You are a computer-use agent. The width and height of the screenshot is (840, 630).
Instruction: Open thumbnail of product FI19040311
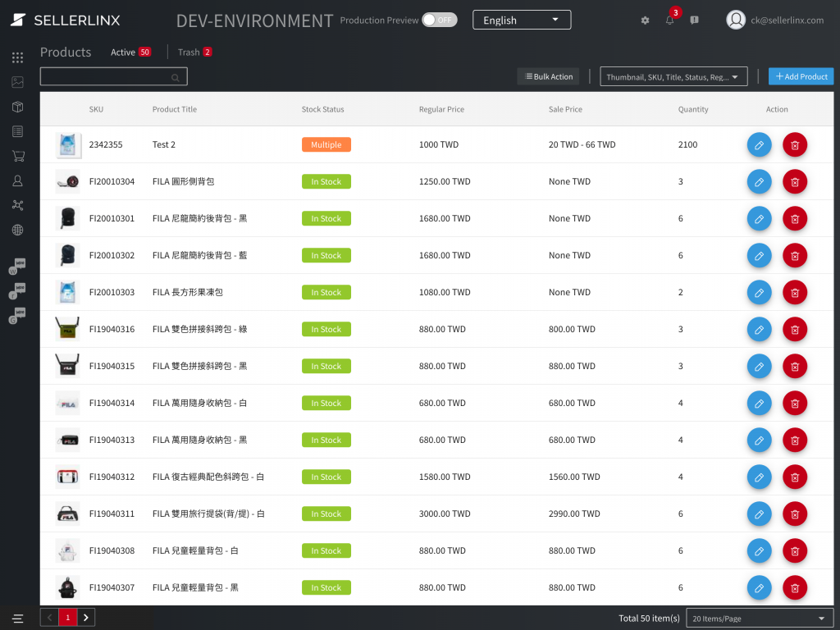[x=67, y=514]
